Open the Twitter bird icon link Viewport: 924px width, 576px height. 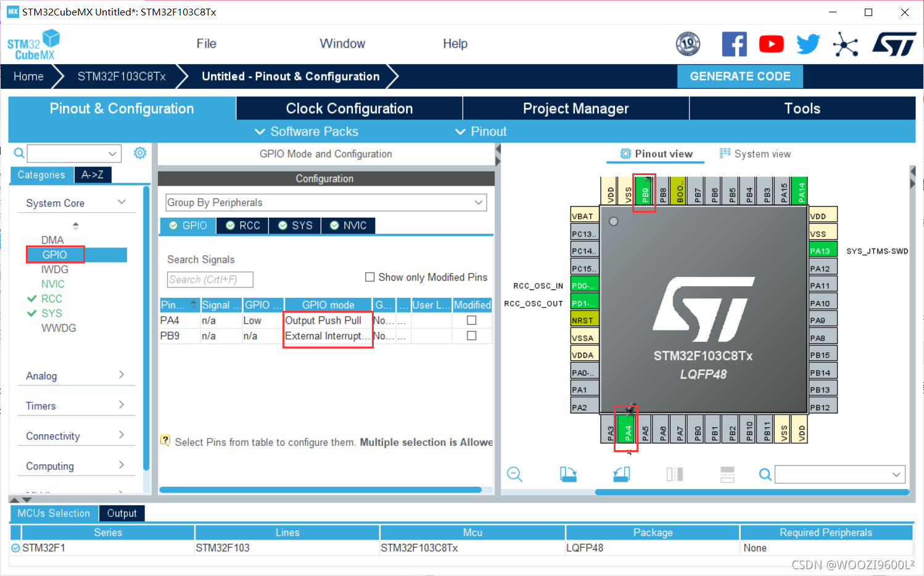(x=808, y=44)
